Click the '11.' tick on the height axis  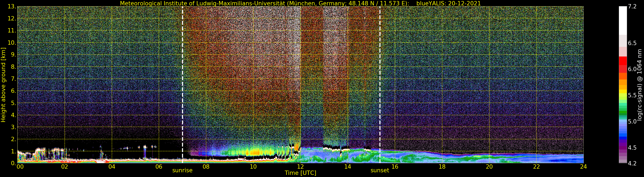(12, 31)
